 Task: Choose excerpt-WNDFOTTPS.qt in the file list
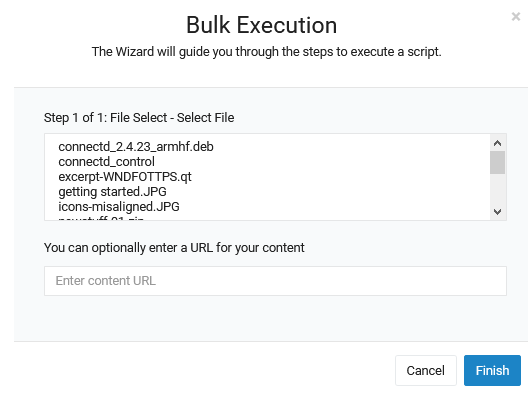[x=125, y=176]
